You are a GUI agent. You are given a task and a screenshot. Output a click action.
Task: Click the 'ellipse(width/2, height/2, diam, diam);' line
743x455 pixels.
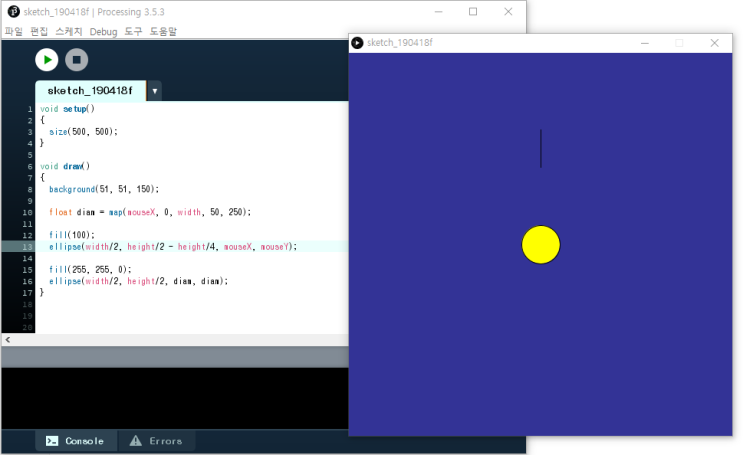click(x=138, y=281)
